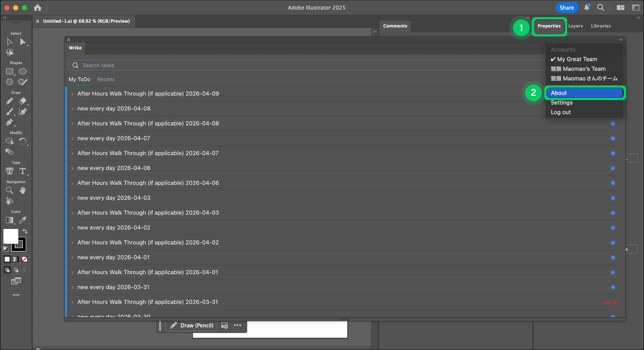
Task: Open the gradient color swatch
Action: coord(16,259)
